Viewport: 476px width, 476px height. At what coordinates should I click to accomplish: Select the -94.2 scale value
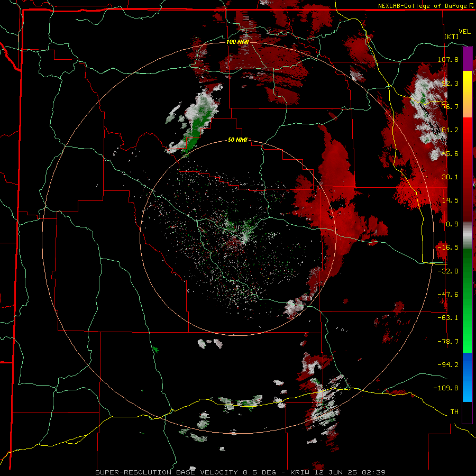coord(448,364)
